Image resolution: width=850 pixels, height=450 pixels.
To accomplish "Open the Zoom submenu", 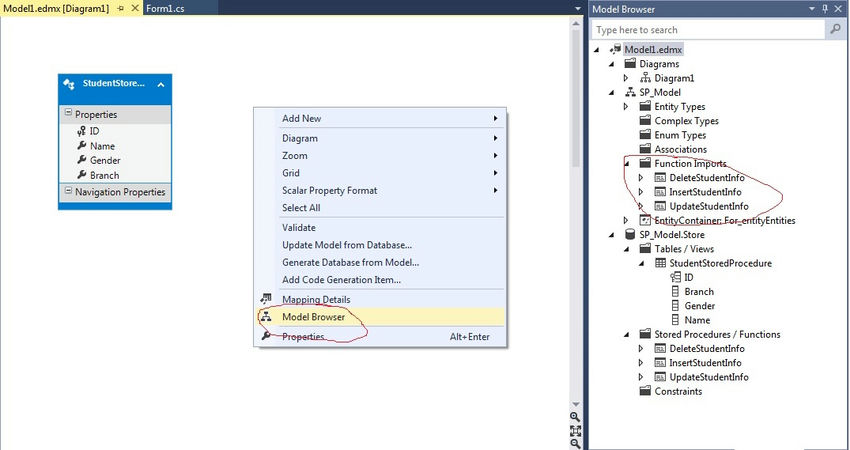I will point(391,156).
